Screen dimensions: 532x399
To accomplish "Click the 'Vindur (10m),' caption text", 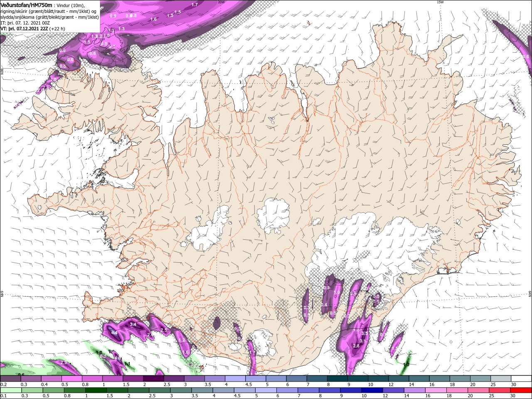I will pos(71,5).
